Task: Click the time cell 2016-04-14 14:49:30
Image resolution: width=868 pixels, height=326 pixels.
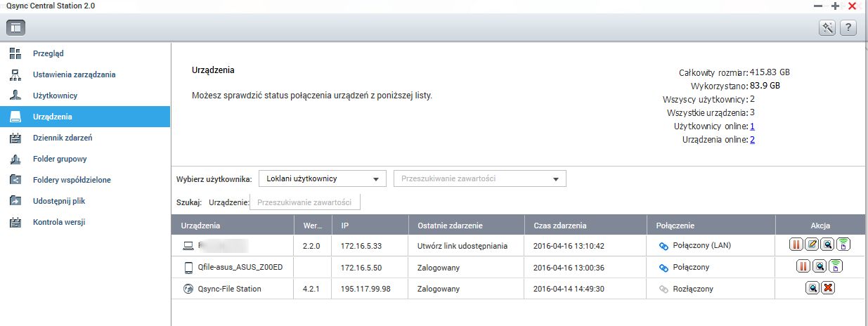Action: [570, 289]
